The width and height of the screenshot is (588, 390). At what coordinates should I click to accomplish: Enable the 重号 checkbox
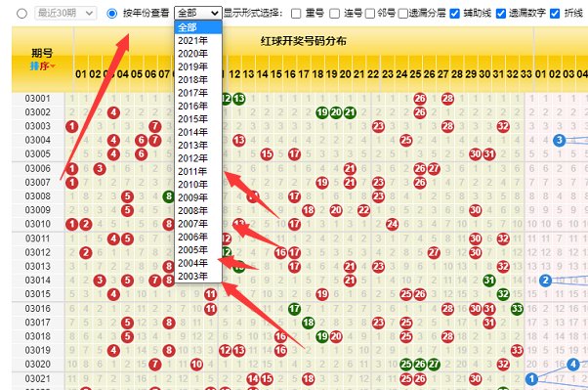[x=296, y=14]
